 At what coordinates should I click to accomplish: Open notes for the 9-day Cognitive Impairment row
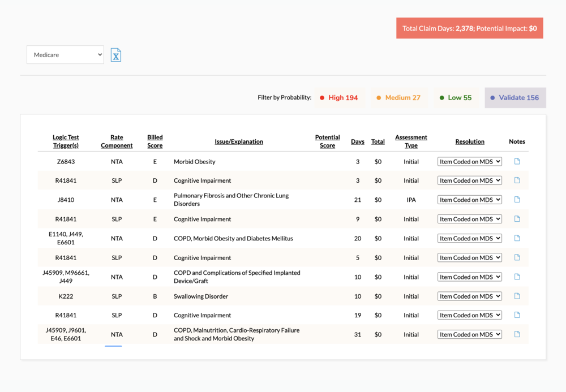pos(517,218)
